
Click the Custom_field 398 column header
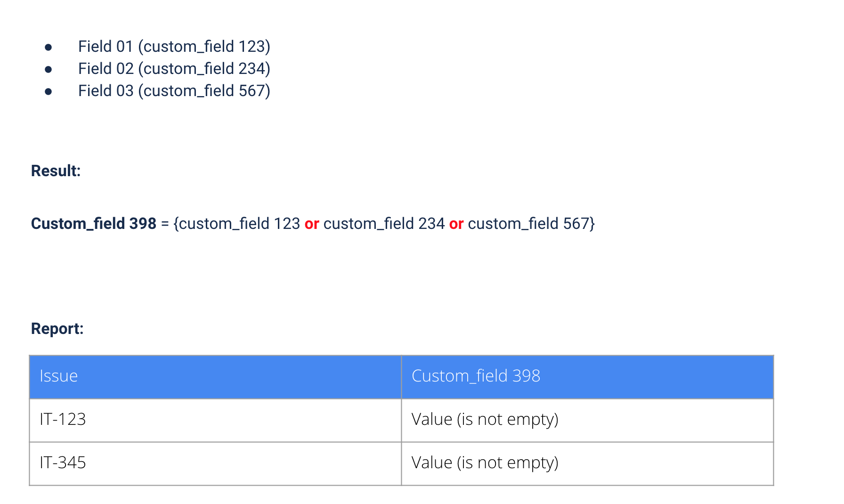click(587, 377)
